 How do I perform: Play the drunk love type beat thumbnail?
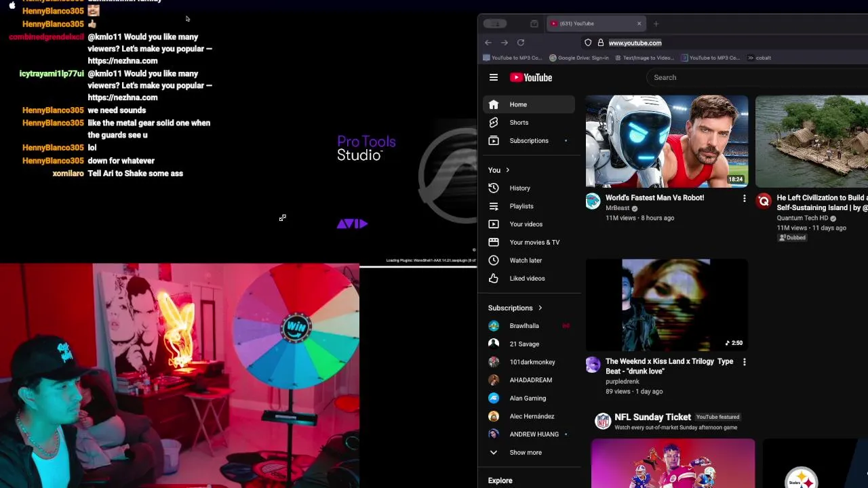pos(667,305)
